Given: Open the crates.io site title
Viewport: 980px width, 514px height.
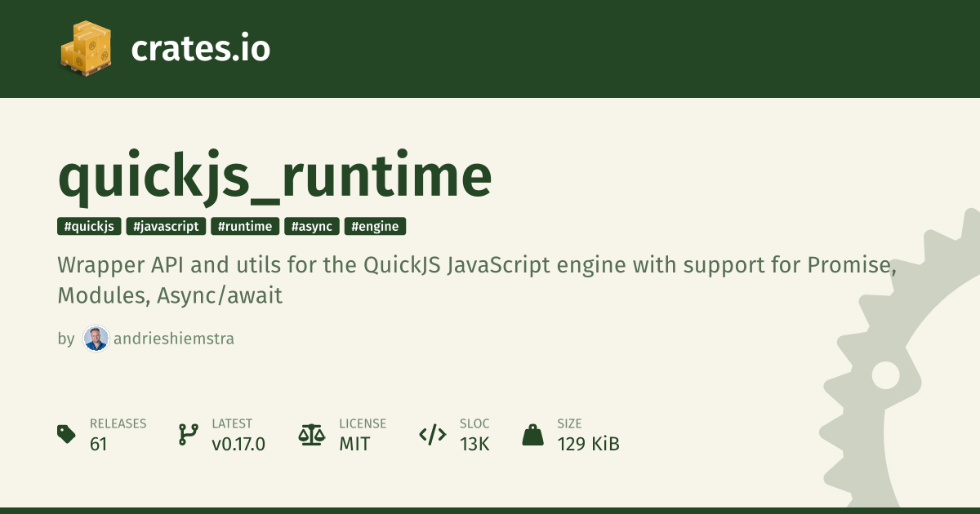Looking at the screenshot, I should pyautogui.click(x=200, y=49).
